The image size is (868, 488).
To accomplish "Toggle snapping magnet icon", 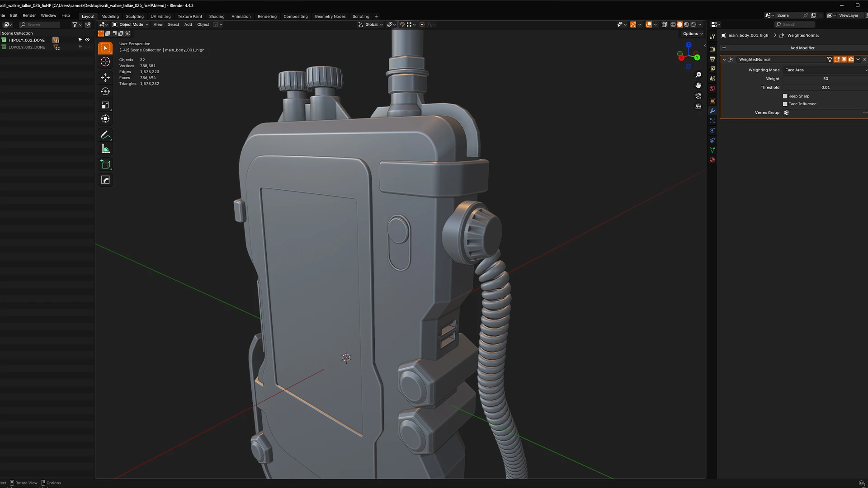I will 402,24.
